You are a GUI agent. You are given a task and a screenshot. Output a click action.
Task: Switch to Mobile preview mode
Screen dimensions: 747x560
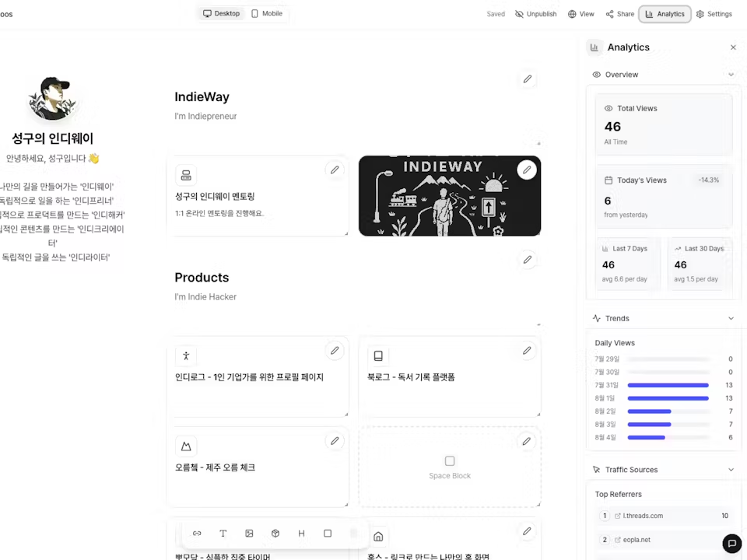tap(267, 14)
